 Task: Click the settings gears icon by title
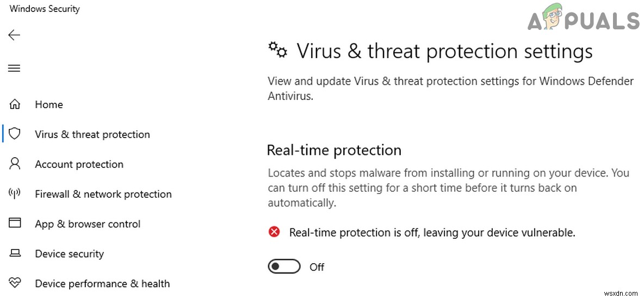(x=278, y=50)
